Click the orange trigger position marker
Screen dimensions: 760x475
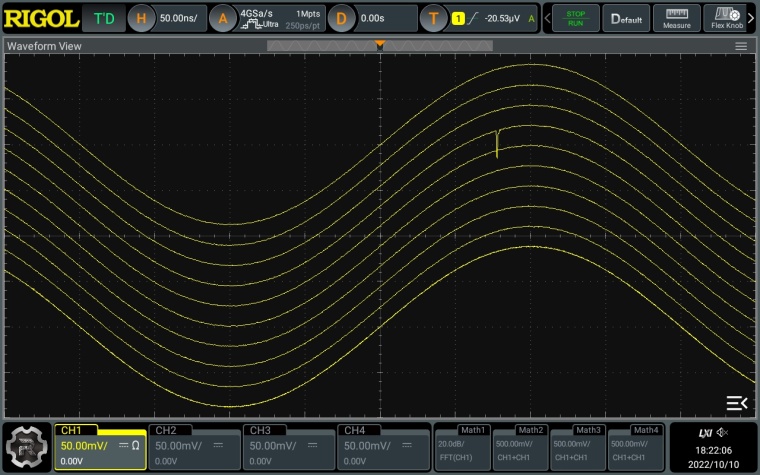click(380, 45)
